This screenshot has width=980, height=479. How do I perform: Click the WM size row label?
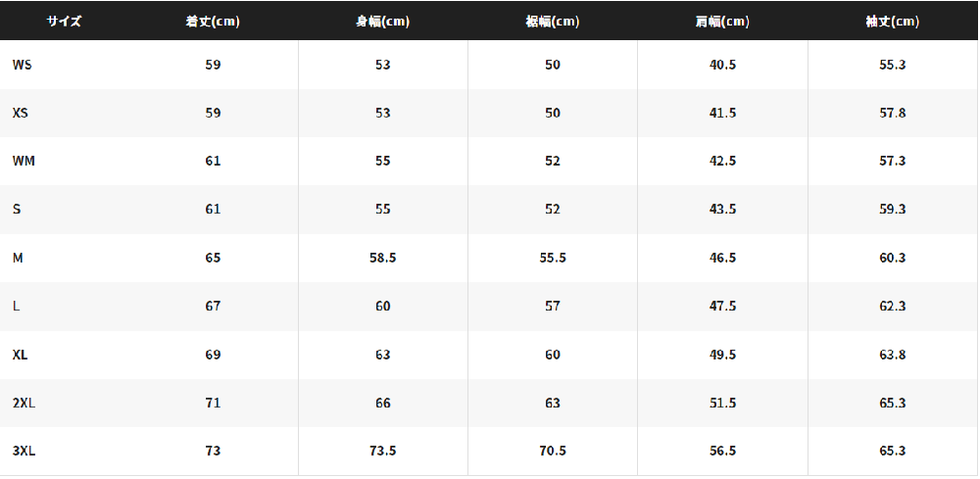pos(24,161)
